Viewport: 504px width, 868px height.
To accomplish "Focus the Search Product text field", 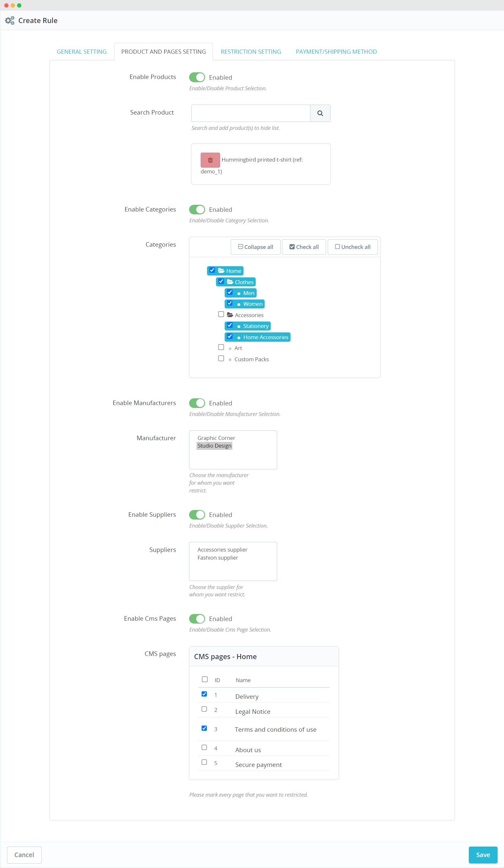I will click(251, 113).
